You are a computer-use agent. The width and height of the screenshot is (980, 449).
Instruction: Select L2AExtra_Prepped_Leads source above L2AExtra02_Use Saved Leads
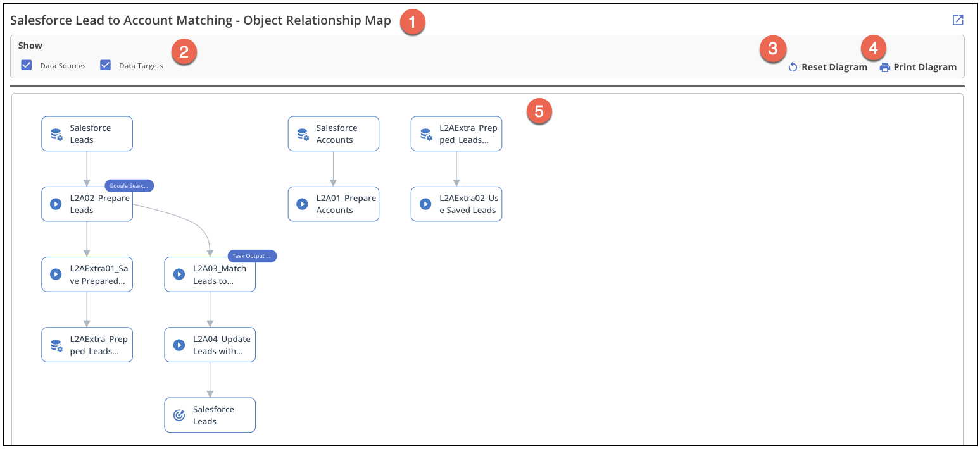point(456,133)
